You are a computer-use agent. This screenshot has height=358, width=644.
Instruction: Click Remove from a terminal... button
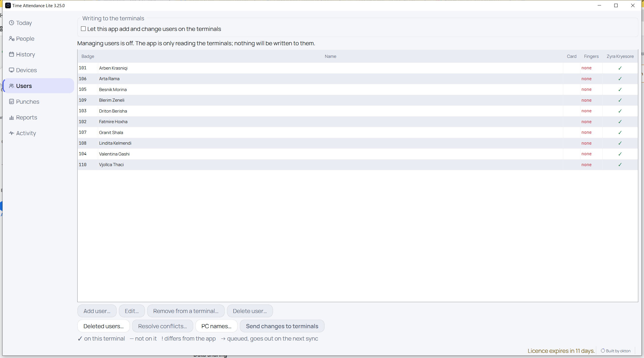coord(186,311)
